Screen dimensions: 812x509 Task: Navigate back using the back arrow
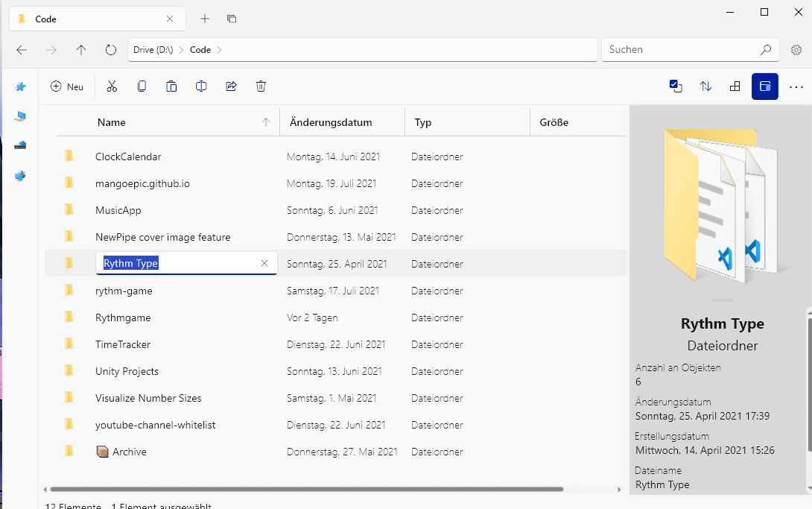coord(21,49)
